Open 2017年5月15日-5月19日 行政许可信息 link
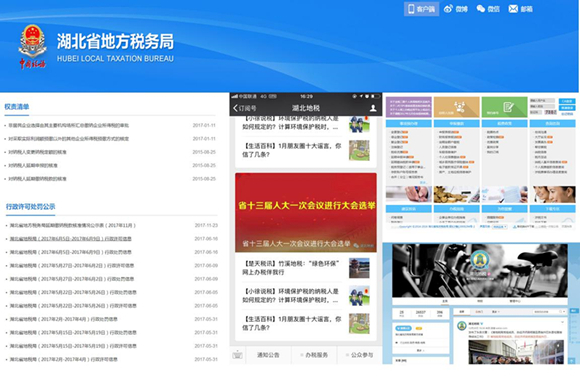 tap(73, 346)
